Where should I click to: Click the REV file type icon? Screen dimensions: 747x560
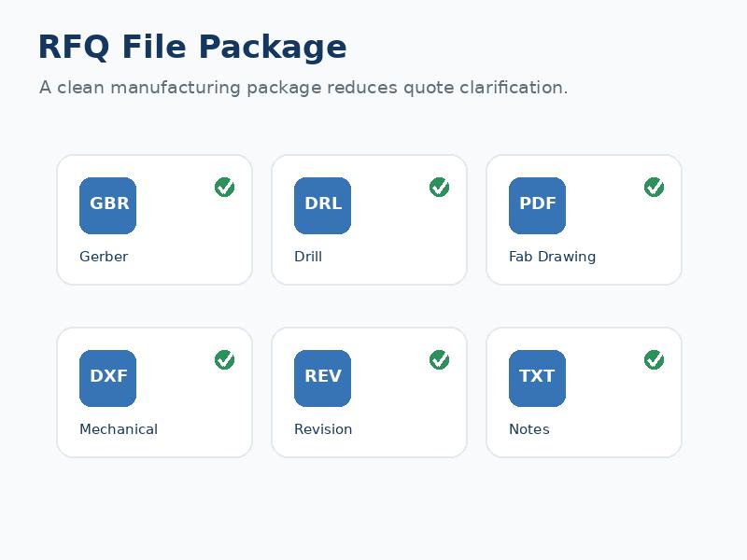click(x=322, y=379)
